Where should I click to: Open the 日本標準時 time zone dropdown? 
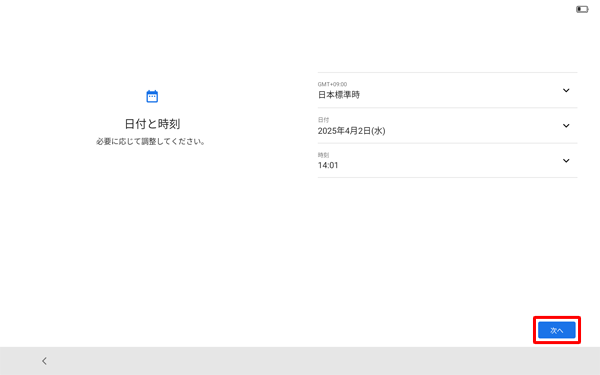[x=447, y=90]
